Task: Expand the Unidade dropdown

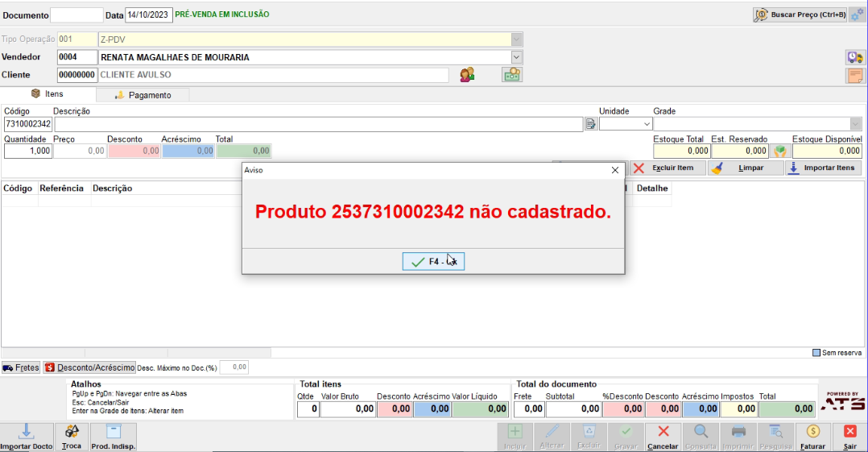Action: [647, 124]
